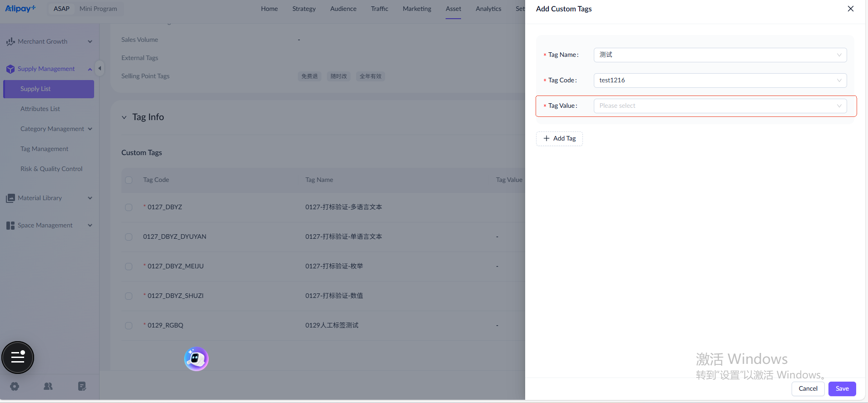Go to the Analytics nav tab

click(x=488, y=9)
